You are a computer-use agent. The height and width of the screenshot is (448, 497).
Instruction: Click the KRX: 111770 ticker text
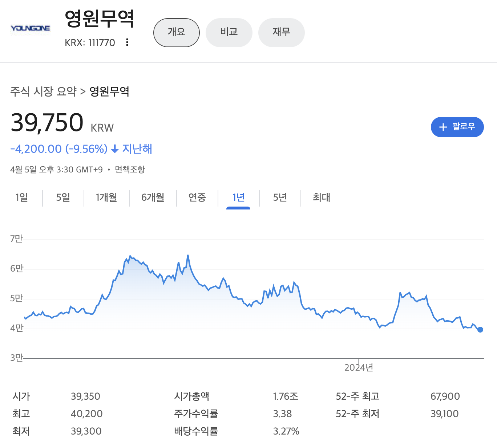pyautogui.click(x=90, y=43)
